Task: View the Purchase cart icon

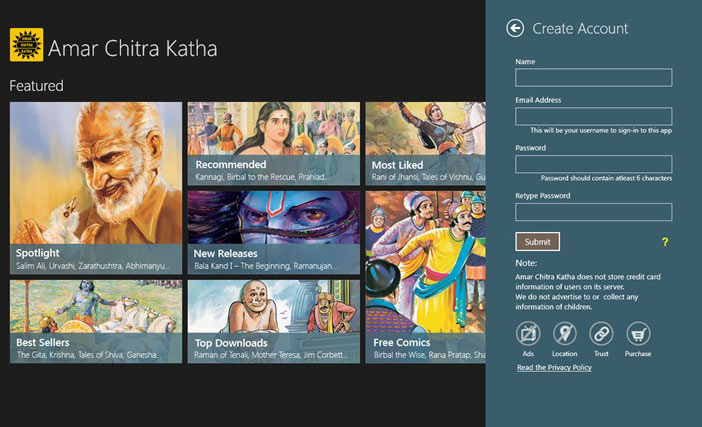Action: pos(638,334)
